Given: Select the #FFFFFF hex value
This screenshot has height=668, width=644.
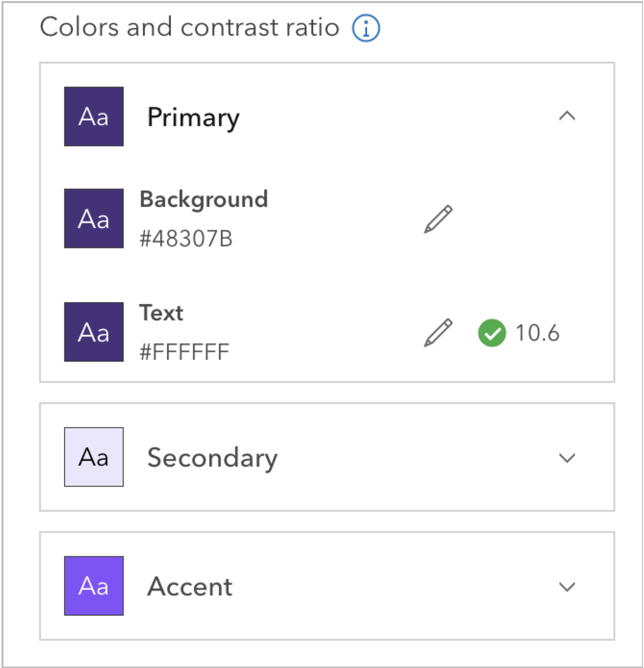Looking at the screenshot, I should [184, 352].
